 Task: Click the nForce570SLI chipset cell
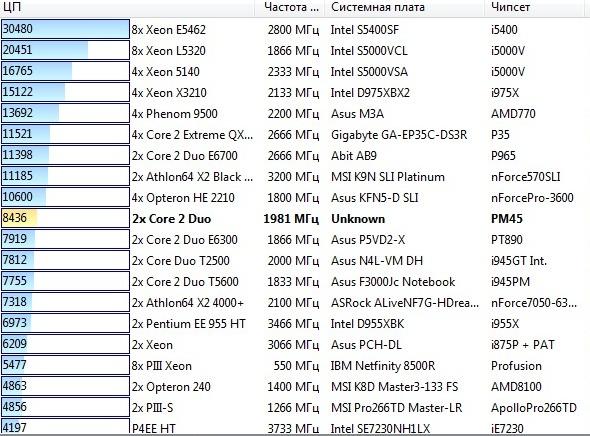[526, 177]
